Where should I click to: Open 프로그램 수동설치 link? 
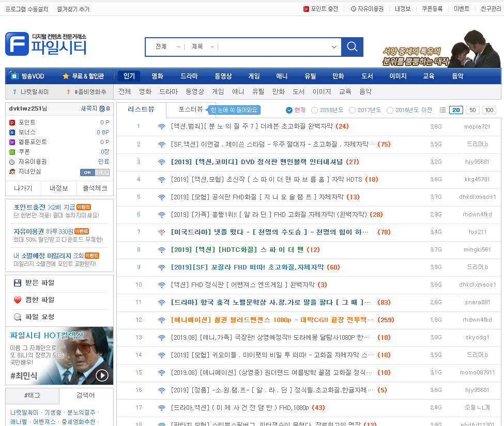coord(27,9)
